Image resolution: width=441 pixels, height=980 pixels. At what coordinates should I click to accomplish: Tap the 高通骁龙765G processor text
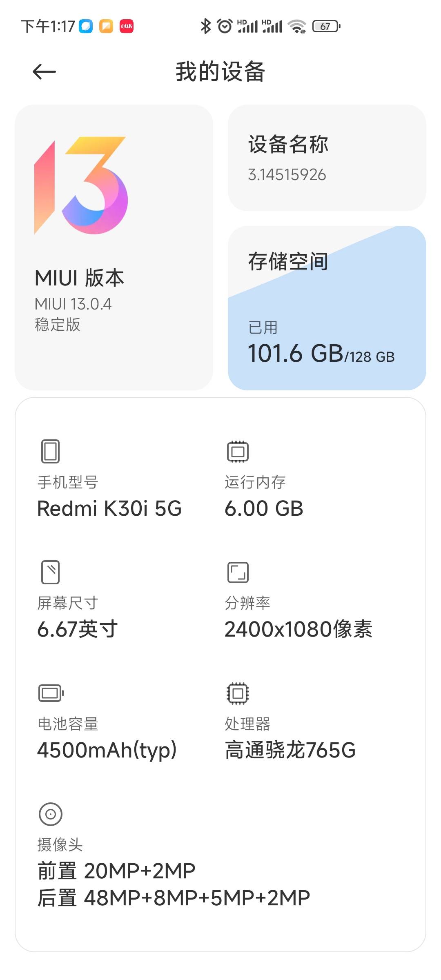coord(290,750)
